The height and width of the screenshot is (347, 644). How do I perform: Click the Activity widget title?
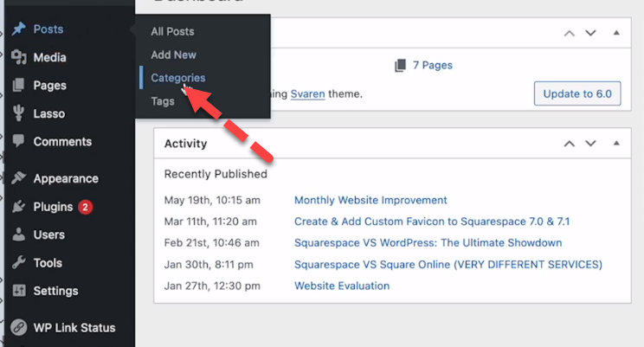(185, 144)
